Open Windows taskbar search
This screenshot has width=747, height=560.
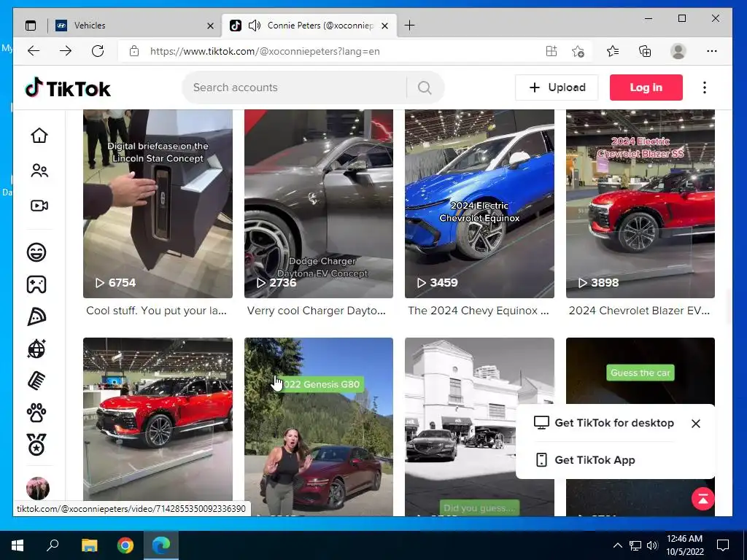point(53,545)
